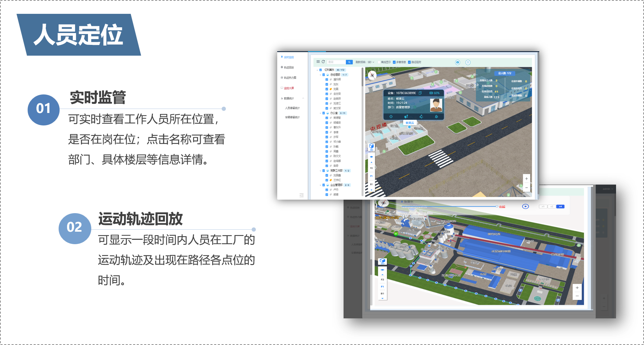Set replay speed to x4

point(560,206)
